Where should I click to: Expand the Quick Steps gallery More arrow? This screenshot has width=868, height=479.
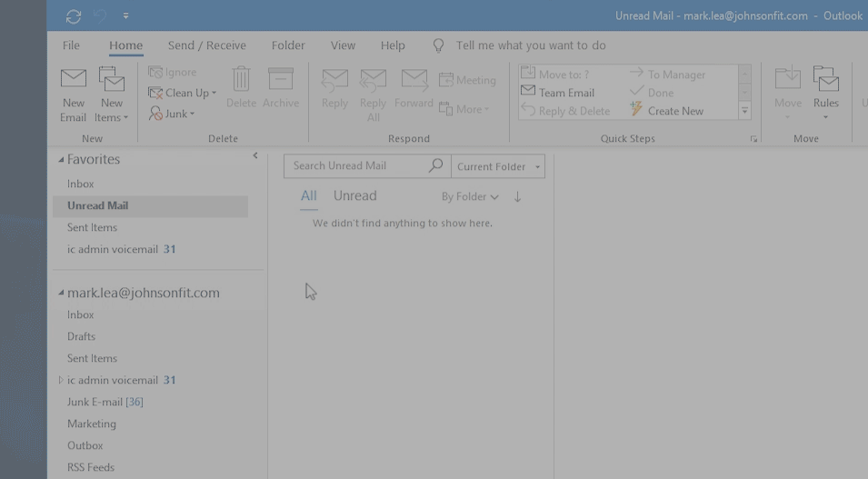click(x=745, y=111)
